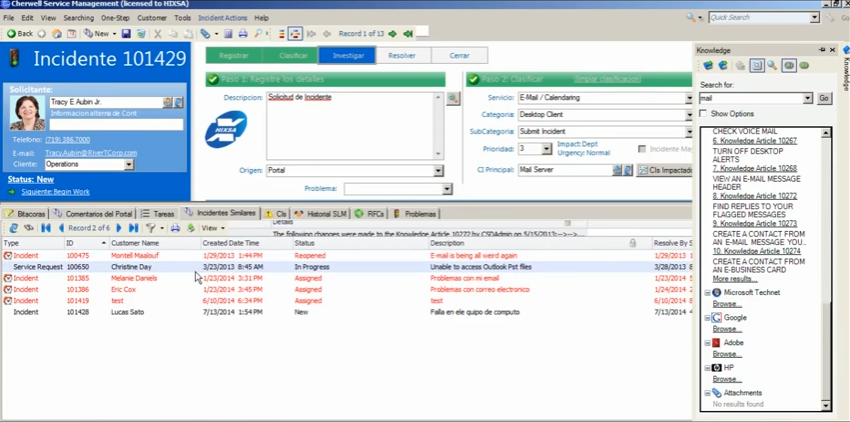Toggle the Incidente Mayor checkbox
This screenshot has width=850, height=422.
642,149
